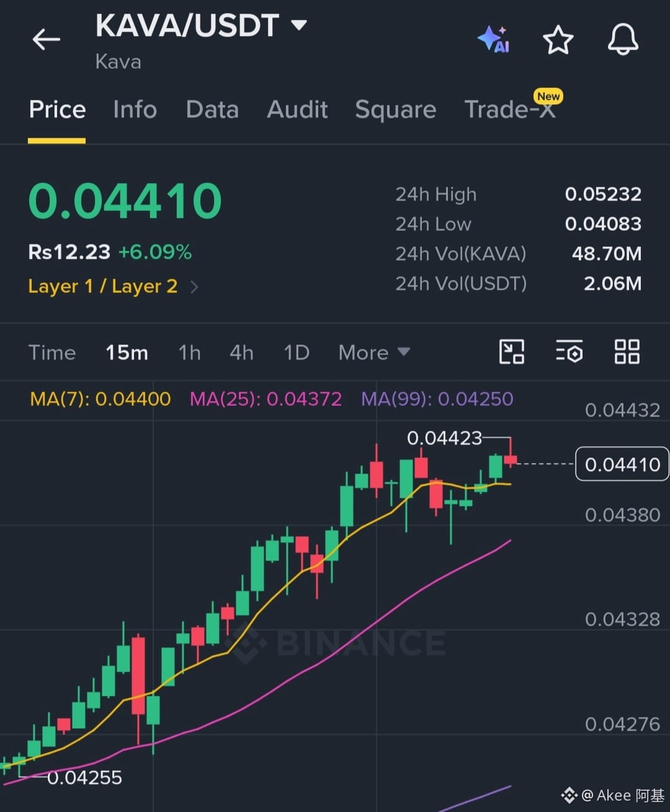Open chart indicator settings icon
This screenshot has height=812, width=670.
pyautogui.click(x=569, y=351)
